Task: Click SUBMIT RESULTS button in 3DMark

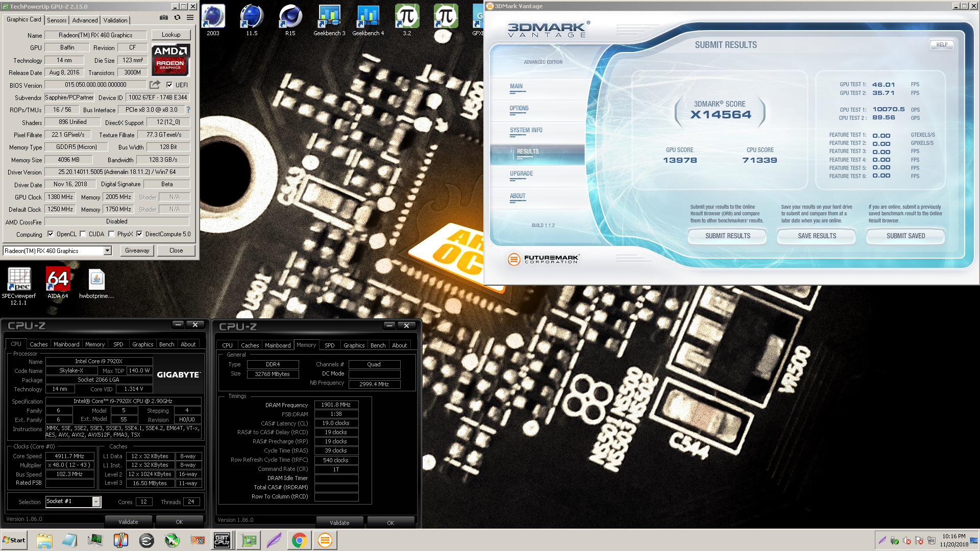Action: [727, 236]
